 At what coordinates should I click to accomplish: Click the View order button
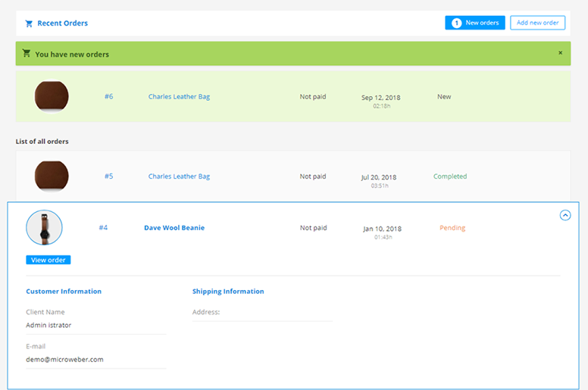(48, 260)
